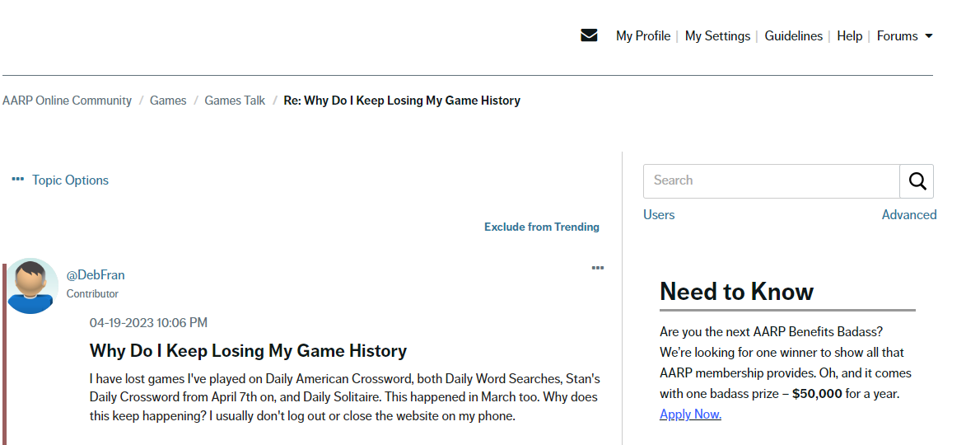Image resolution: width=980 pixels, height=445 pixels.
Task: Navigate to AARP Online Community breadcrumb
Action: click(x=67, y=101)
